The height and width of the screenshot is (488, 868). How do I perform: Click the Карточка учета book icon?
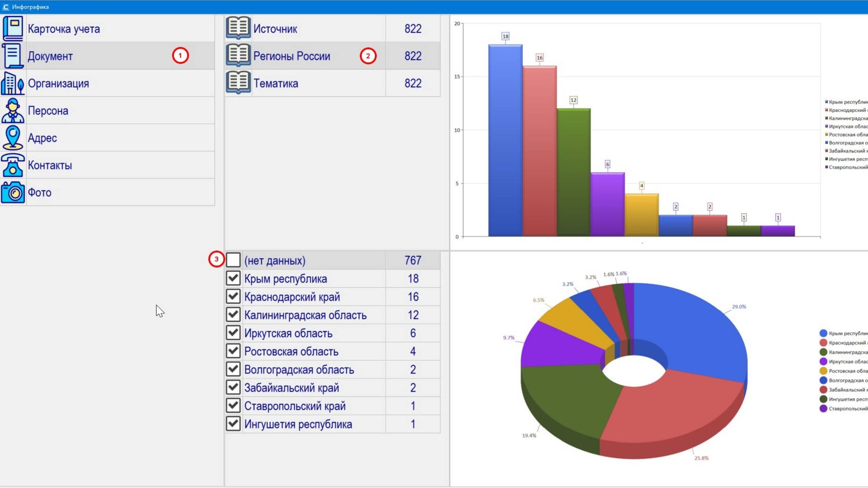[x=13, y=28]
